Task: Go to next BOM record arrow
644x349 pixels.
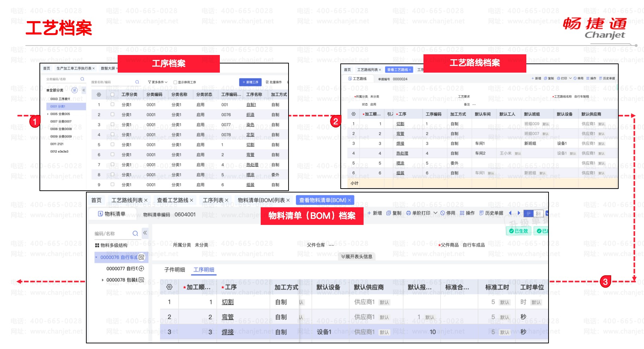Action: [x=519, y=213]
